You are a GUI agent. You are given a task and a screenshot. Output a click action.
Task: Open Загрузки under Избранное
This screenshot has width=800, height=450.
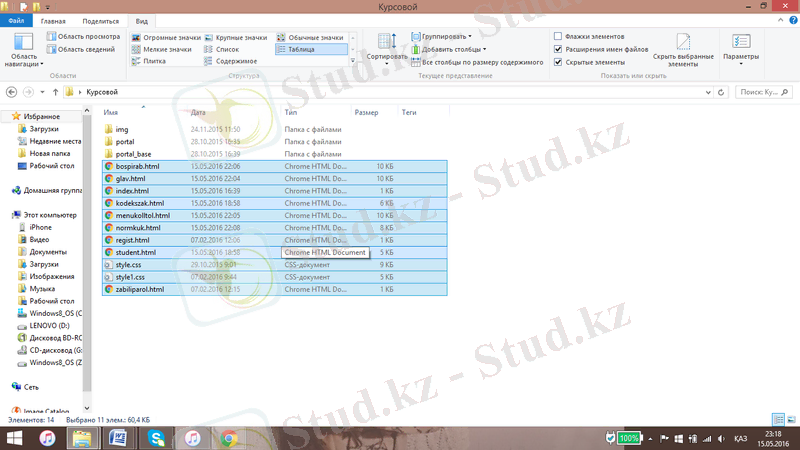point(44,129)
